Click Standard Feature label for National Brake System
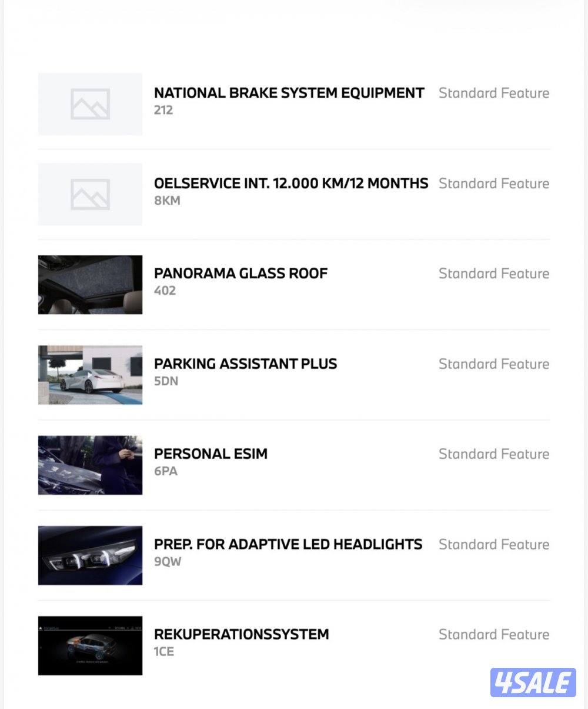Screen dimensions: 588x709 click(494, 93)
